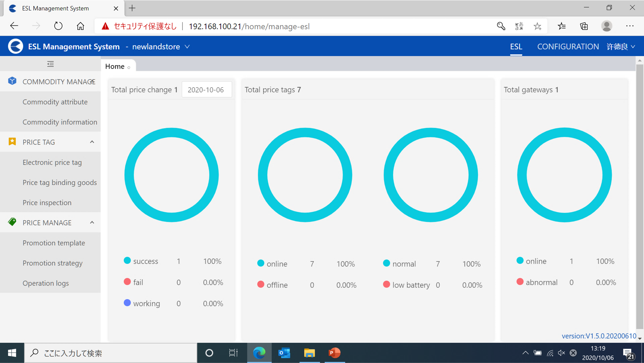Open Electronic price tag page
644x363 pixels.
point(52,162)
